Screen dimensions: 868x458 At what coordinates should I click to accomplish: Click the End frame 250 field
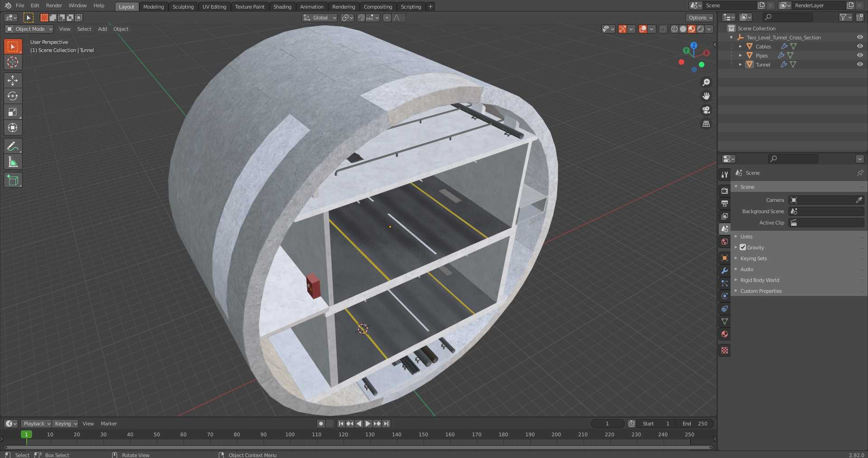695,424
